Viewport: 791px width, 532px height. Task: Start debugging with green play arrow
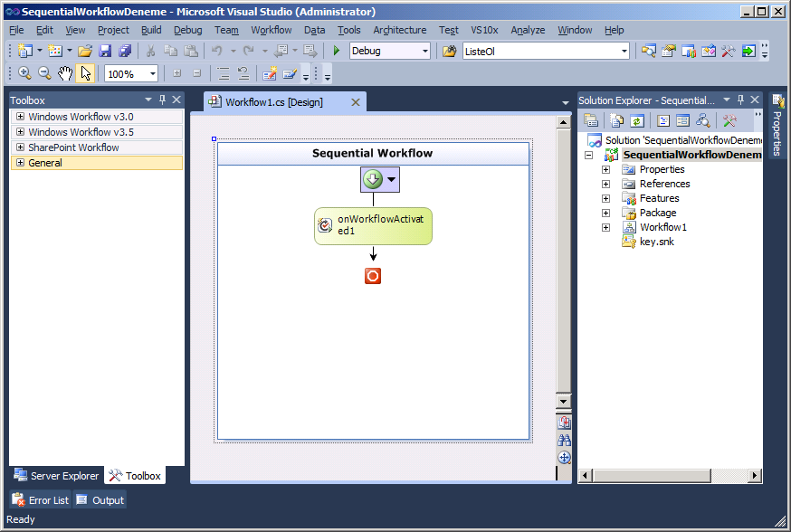(337, 52)
